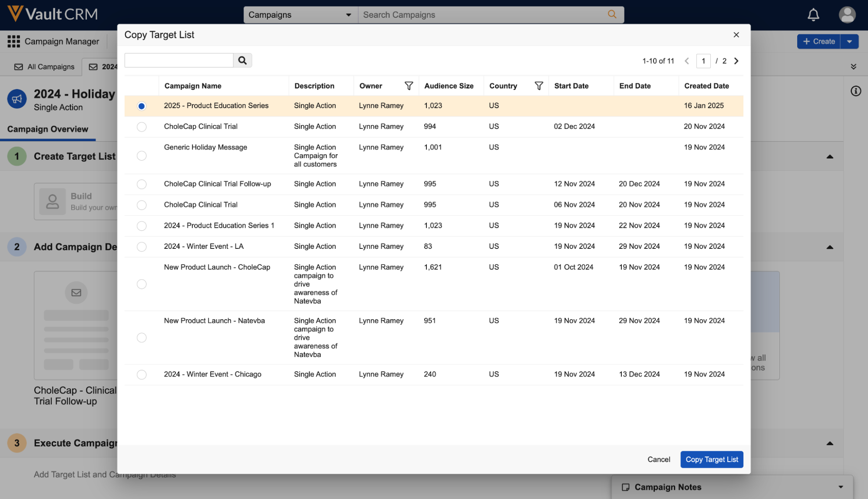Choose the New Product Launch - Natevba row radio
Viewport: 868px width, 499px height.
[x=142, y=338]
